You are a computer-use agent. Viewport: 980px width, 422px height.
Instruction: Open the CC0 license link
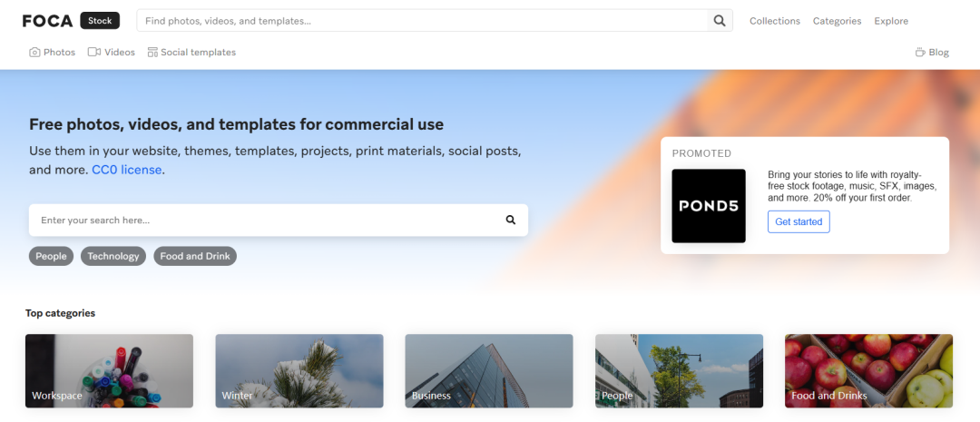[x=127, y=170]
